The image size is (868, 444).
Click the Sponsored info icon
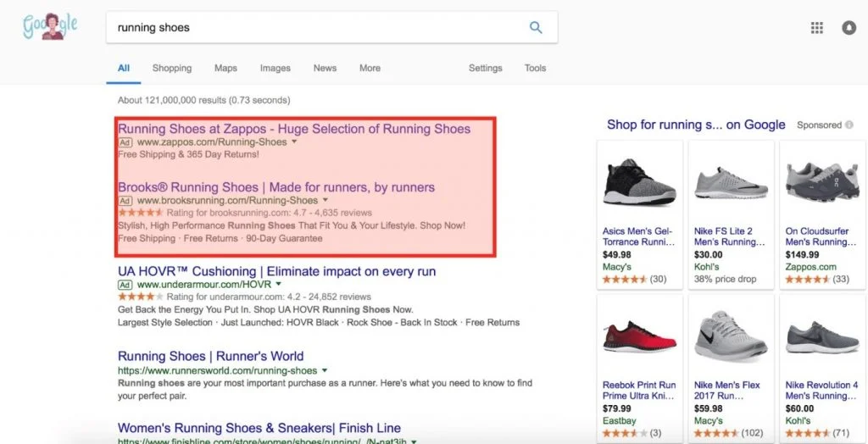[849, 125]
